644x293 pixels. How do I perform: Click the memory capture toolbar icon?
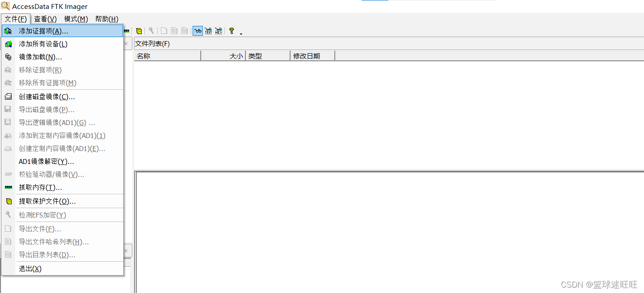coord(126,31)
